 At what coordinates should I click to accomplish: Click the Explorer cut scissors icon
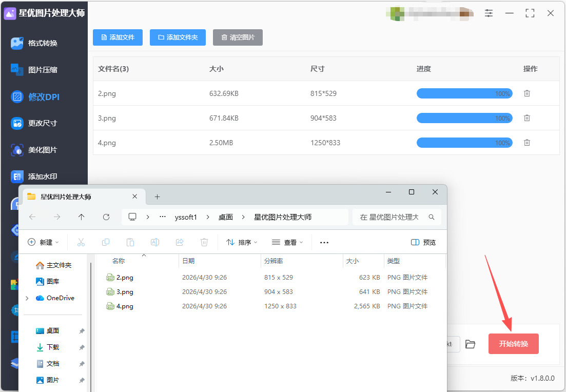tap(81, 242)
